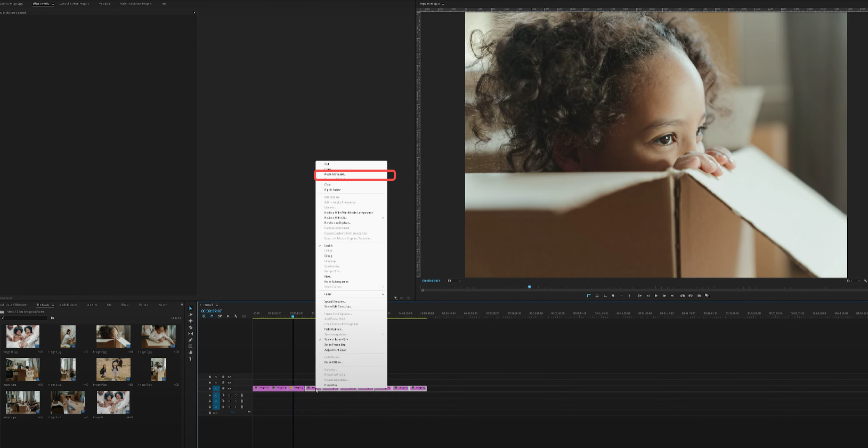
Task: Pick the Pen tool
Action: 191,340
